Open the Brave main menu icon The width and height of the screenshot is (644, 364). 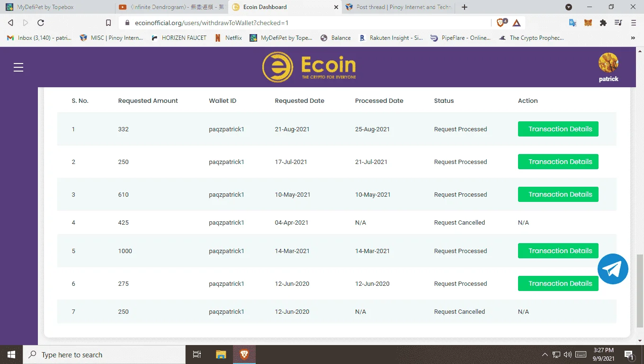pos(634,23)
